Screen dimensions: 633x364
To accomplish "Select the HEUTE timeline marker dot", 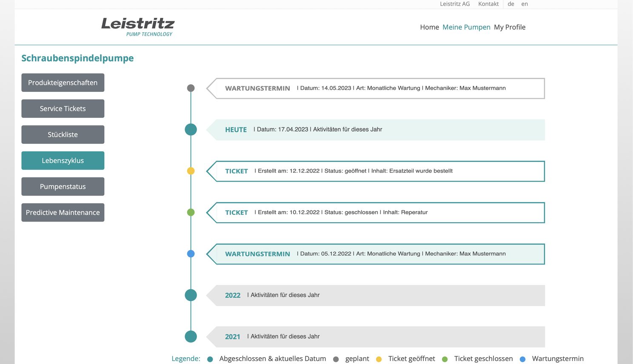I will click(191, 130).
